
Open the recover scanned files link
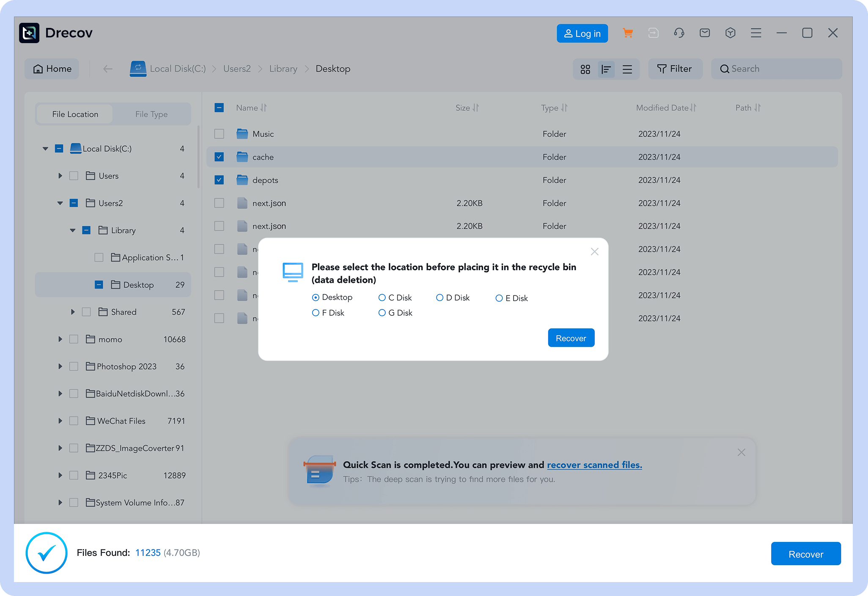594,465
